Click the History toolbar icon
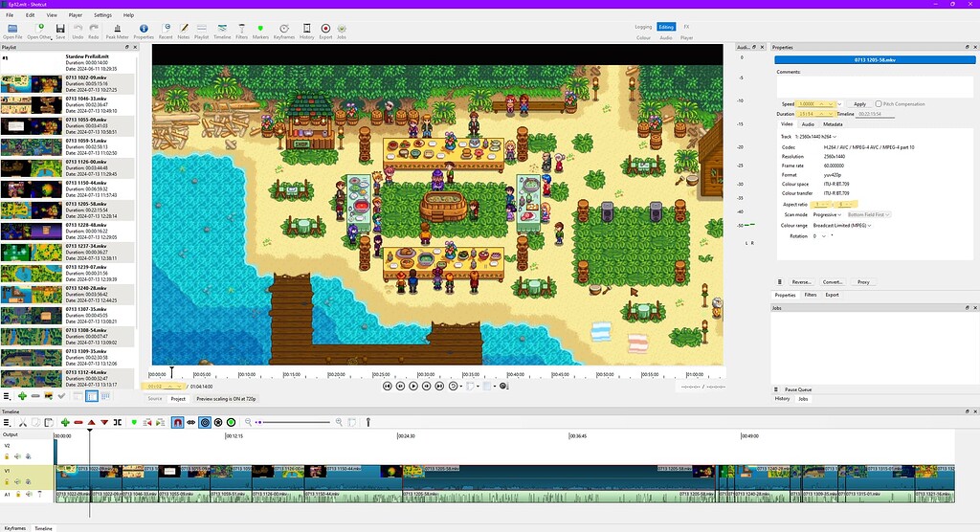This screenshot has height=532, width=980. 306,32
